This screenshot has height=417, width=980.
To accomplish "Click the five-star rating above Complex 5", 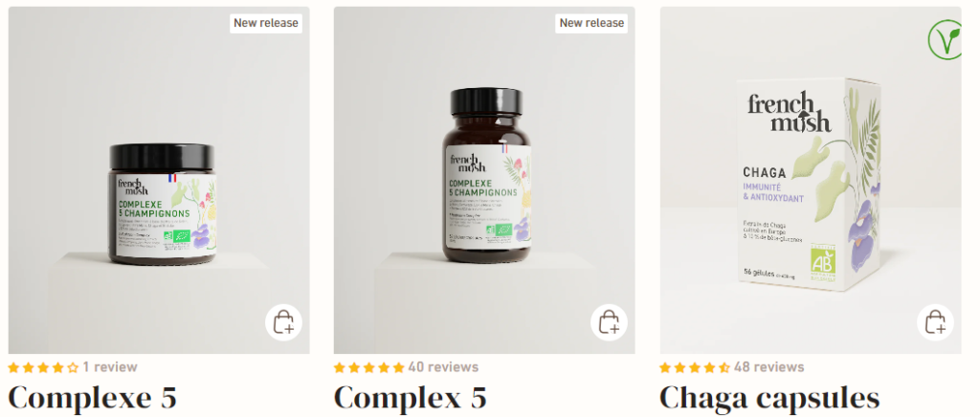I will (x=369, y=367).
